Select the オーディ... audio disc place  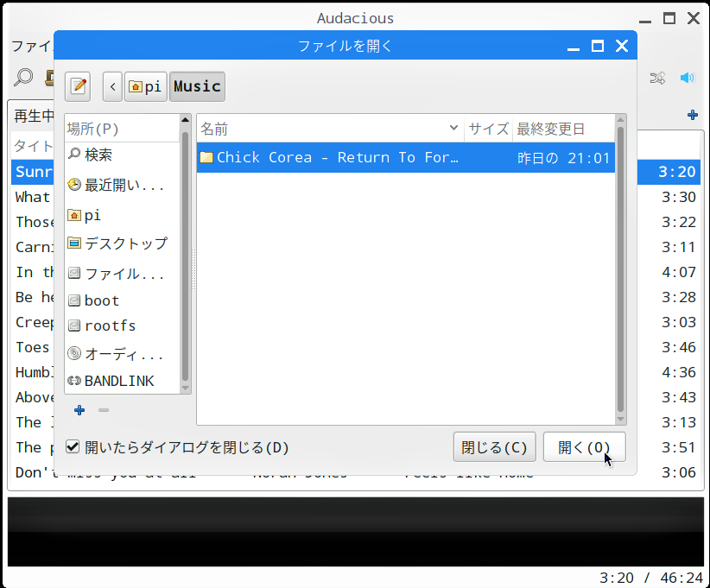pos(123,353)
